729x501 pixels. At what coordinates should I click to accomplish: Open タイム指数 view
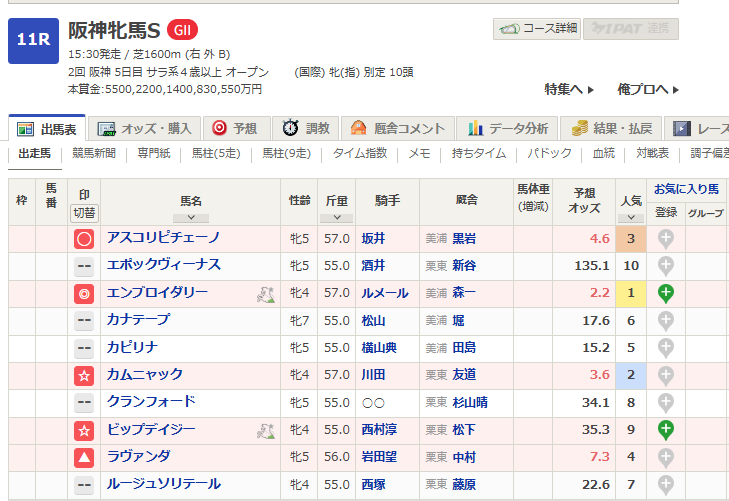(x=360, y=153)
